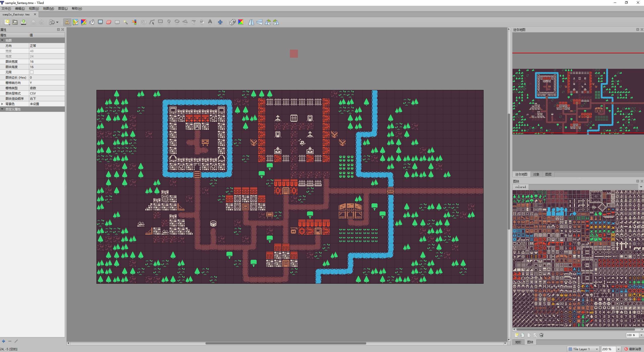
Task: Click the Open file folder icon
Action: coord(15,22)
